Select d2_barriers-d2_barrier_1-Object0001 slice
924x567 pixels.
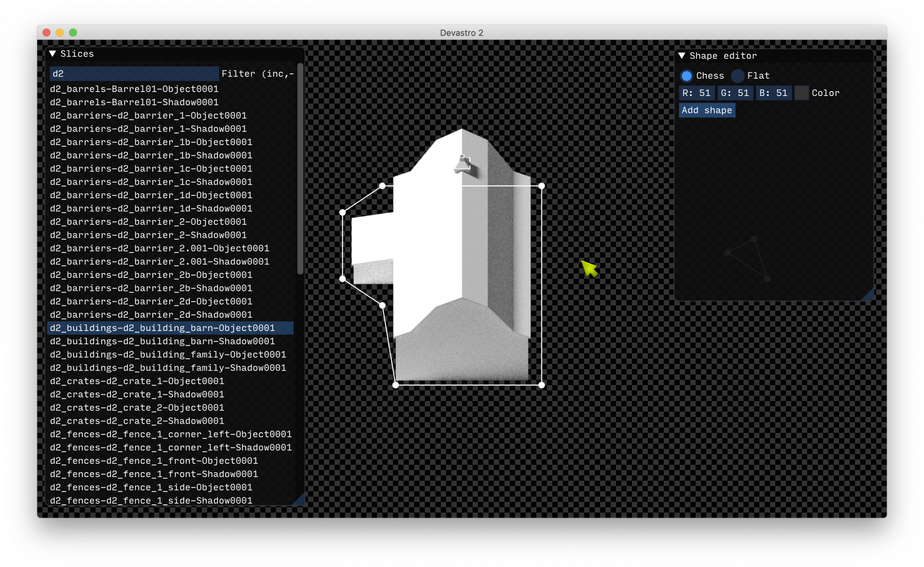click(x=171, y=115)
